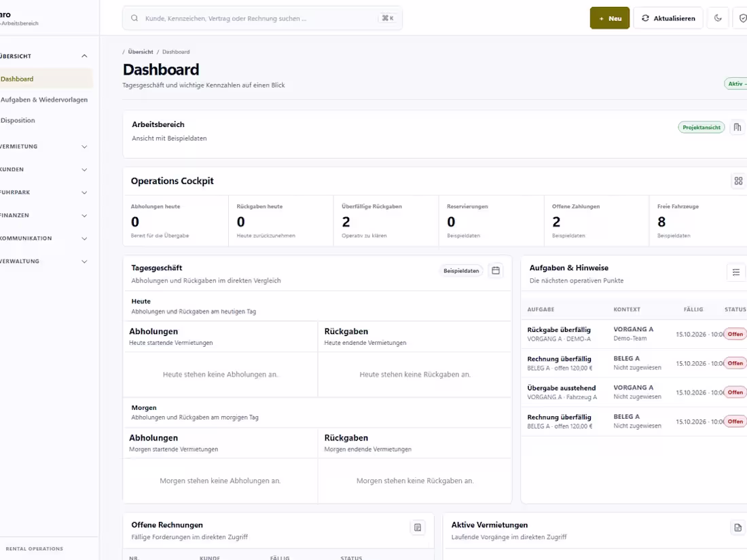Click the Aktiv status badge
Screen dimensions: 747x560
(x=736, y=83)
